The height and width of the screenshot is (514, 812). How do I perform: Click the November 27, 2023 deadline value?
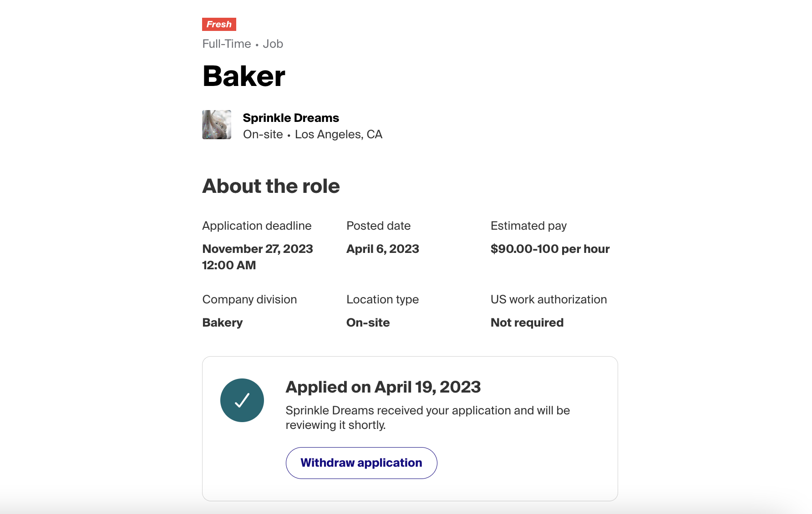tap(258, 257)
